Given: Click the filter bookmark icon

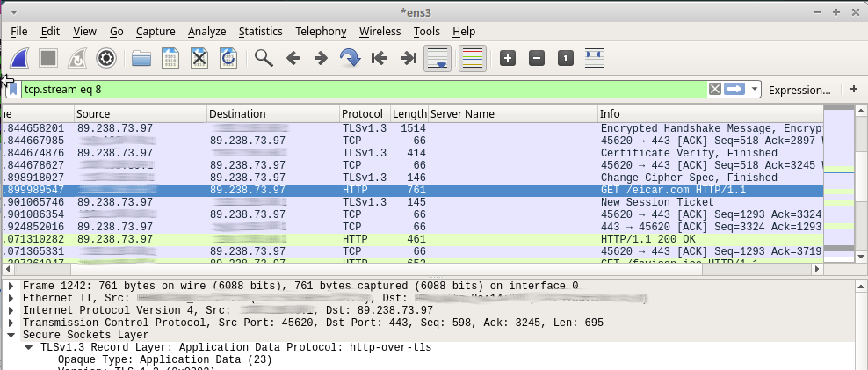Looking at the screenshot, I should 12,89.
